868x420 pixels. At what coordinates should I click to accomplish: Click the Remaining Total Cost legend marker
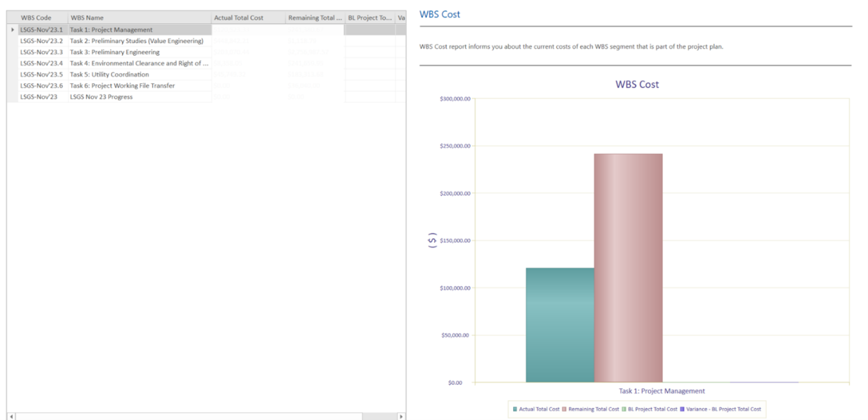click(x=565, y=409)
